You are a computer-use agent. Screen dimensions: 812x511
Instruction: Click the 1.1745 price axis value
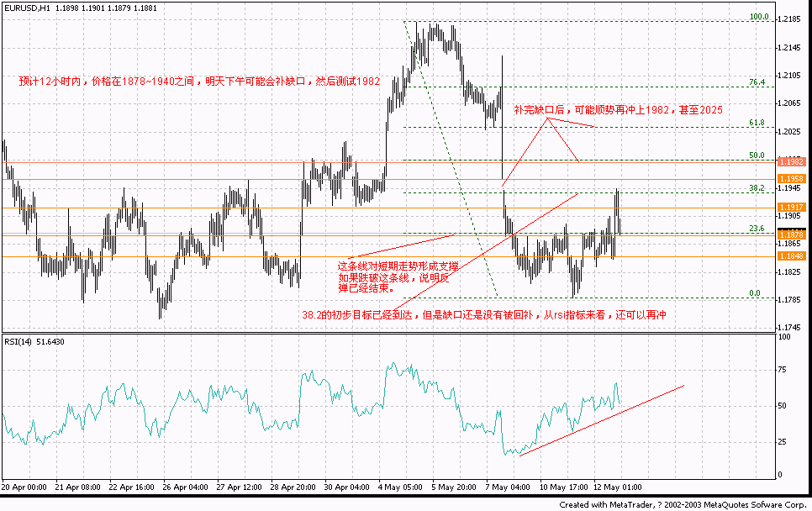point(791,328)
